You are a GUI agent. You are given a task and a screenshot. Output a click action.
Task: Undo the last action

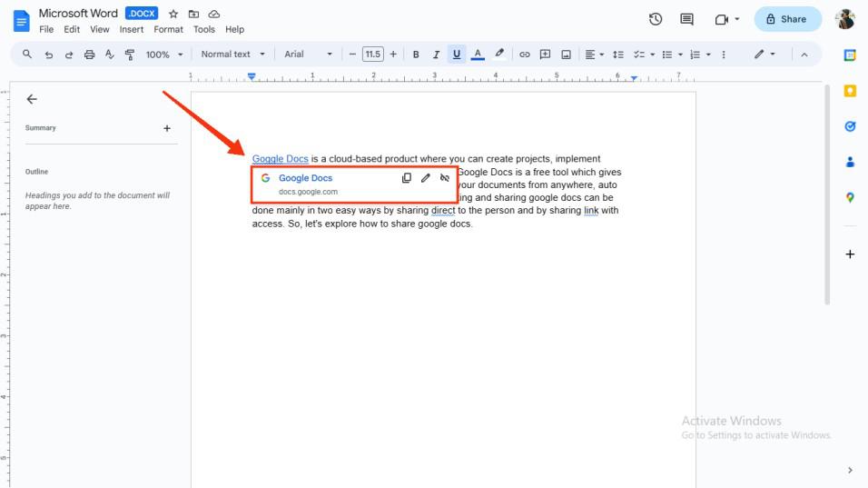(x=49, y=55)
